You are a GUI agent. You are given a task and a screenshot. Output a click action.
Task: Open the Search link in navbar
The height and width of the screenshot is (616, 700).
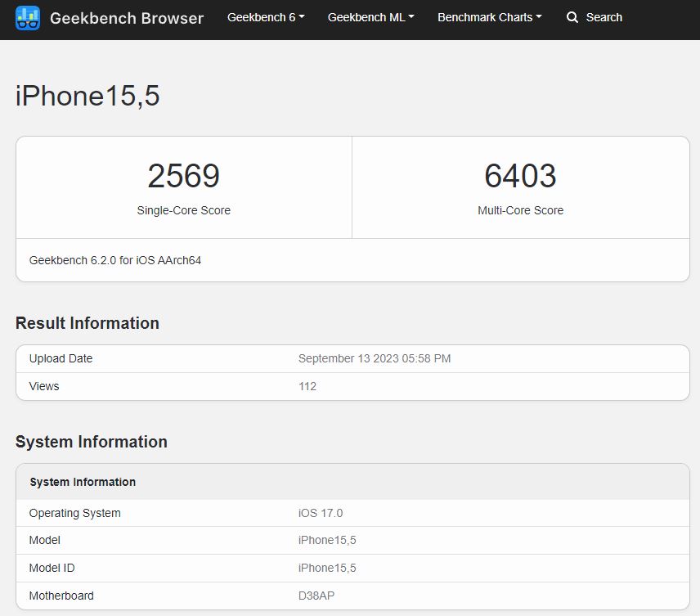click(x=604, y=17)
